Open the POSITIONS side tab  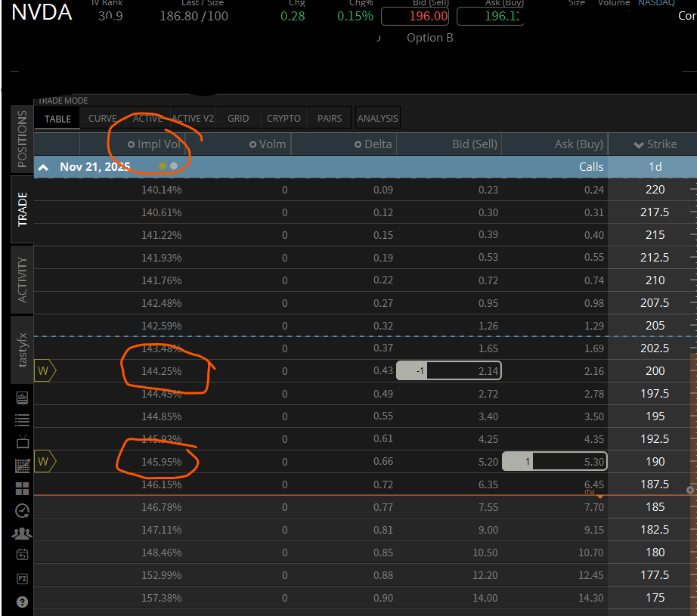[22, 139]
